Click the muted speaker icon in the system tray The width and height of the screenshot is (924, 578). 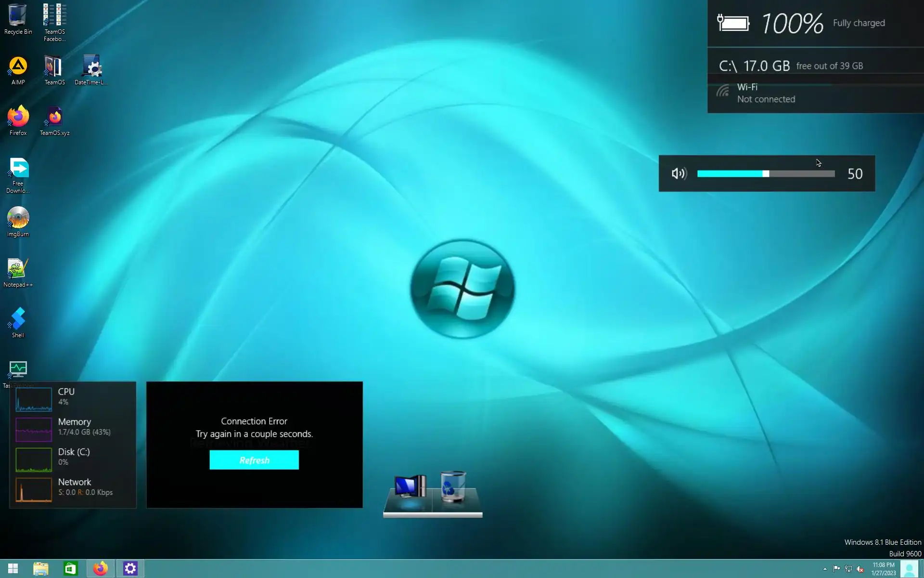[x=860, y=569]
